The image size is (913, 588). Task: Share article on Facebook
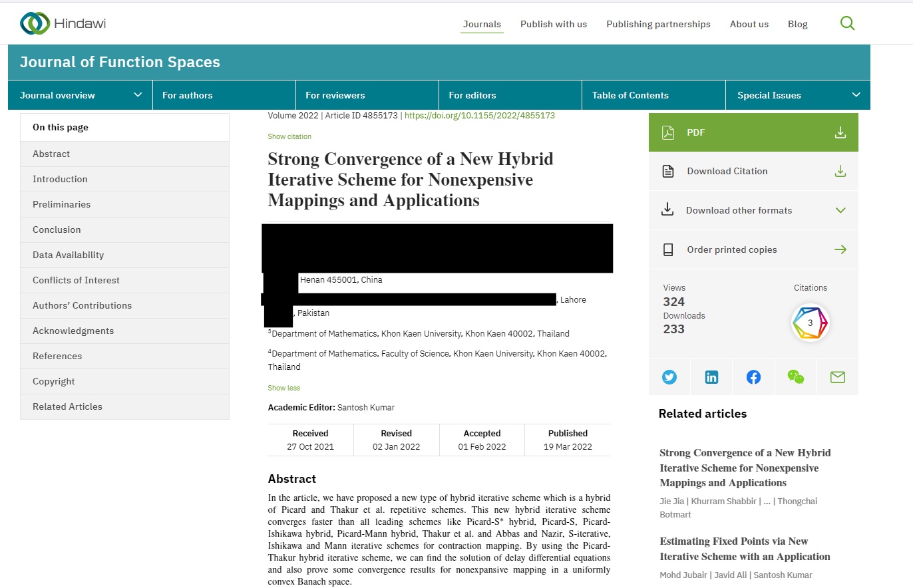point(753,377)
